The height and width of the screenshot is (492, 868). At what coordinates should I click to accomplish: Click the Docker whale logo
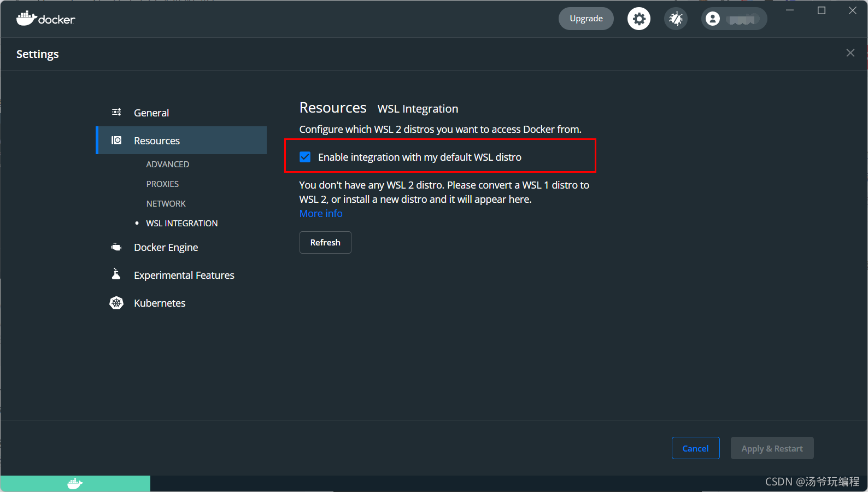[x=45, y=19]
